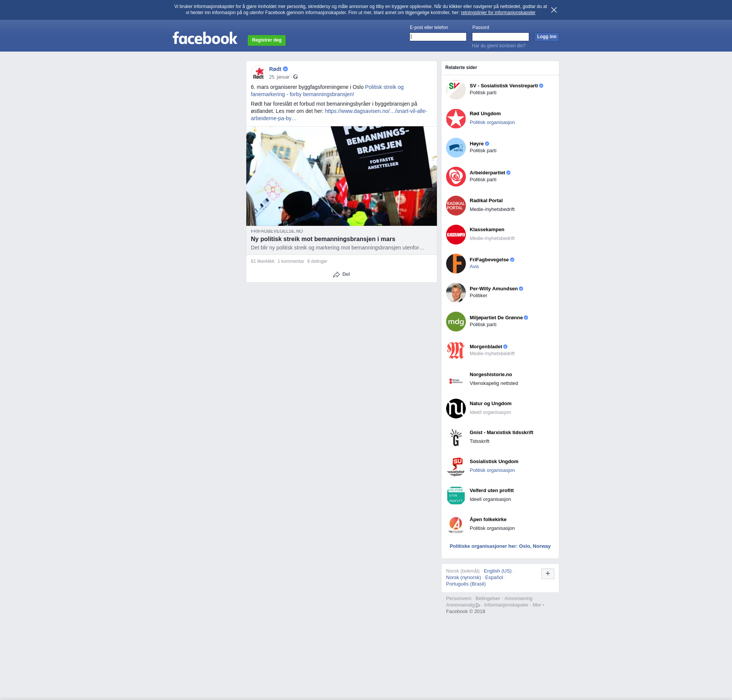Open Arbeiderpartiet page name link
Viewport: 732px width, 700px height.
tap(487, 173)
